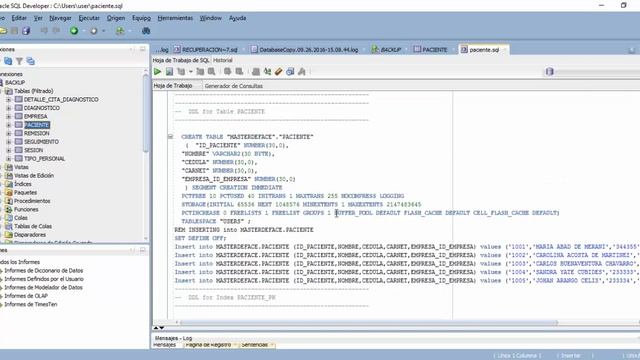This screenshot has height=360, width=640.
Task: Click the To Upper/Lower/InitCap icon
Action: pyautogui.click(x=267, y=72)
